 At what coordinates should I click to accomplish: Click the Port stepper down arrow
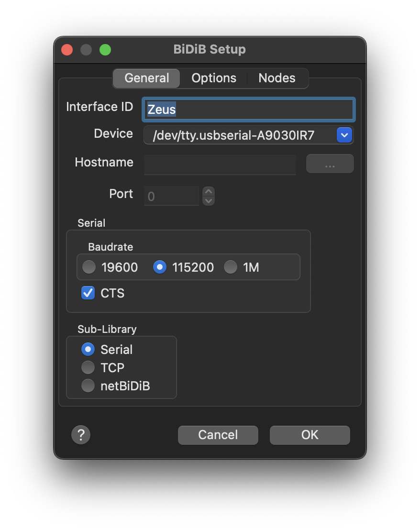click(x=208, y=201)
